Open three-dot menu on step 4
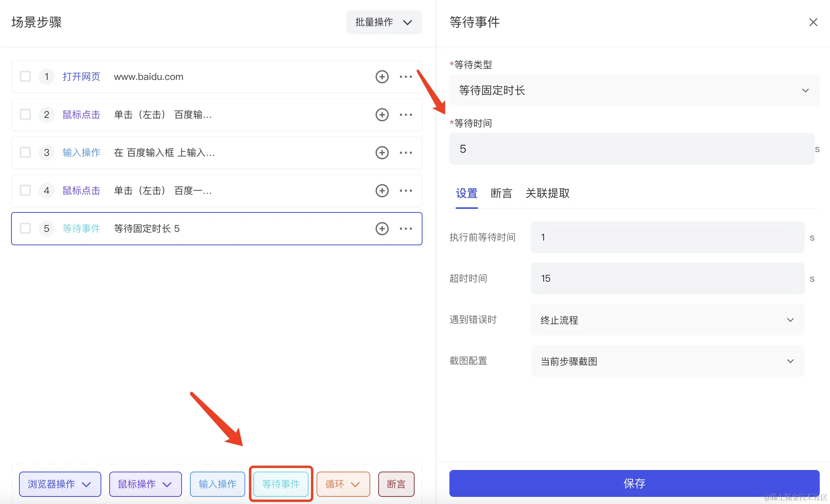The height and width of the screenshot is (504, 830). (406, 191)
